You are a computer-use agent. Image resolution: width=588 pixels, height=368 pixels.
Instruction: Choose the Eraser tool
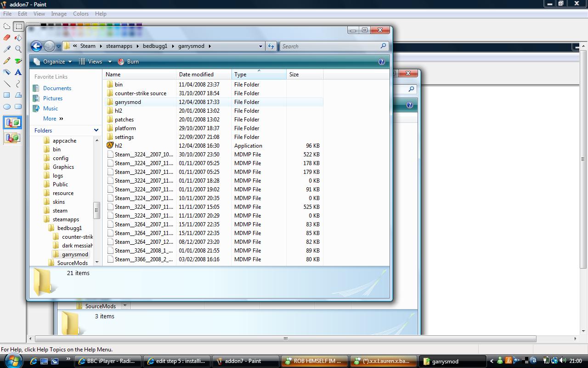pyautogui.click(x=7, y=38)
